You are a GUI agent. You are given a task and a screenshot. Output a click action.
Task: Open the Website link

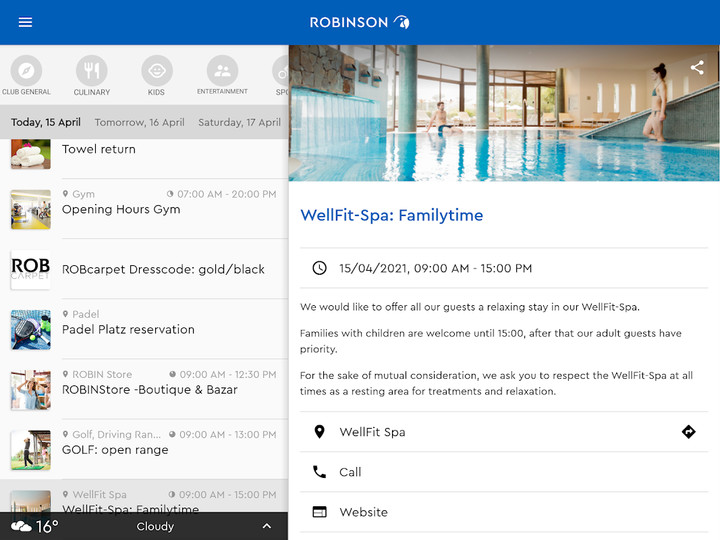[504, 512]
